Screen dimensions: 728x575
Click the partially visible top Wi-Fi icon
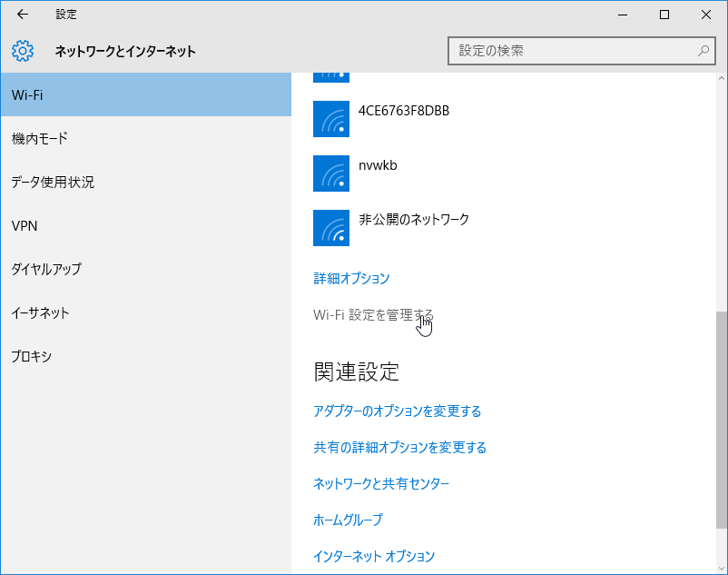[331, 77]
